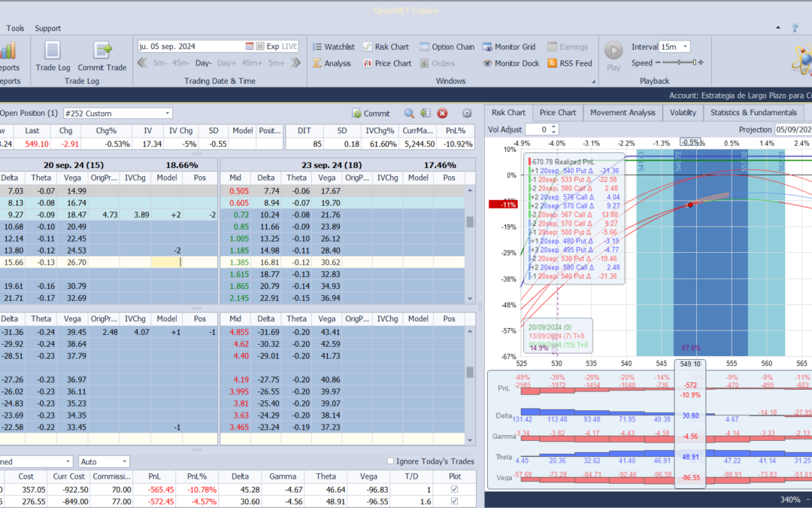Step forward 5 minutes with 5m+

[276, 63]
